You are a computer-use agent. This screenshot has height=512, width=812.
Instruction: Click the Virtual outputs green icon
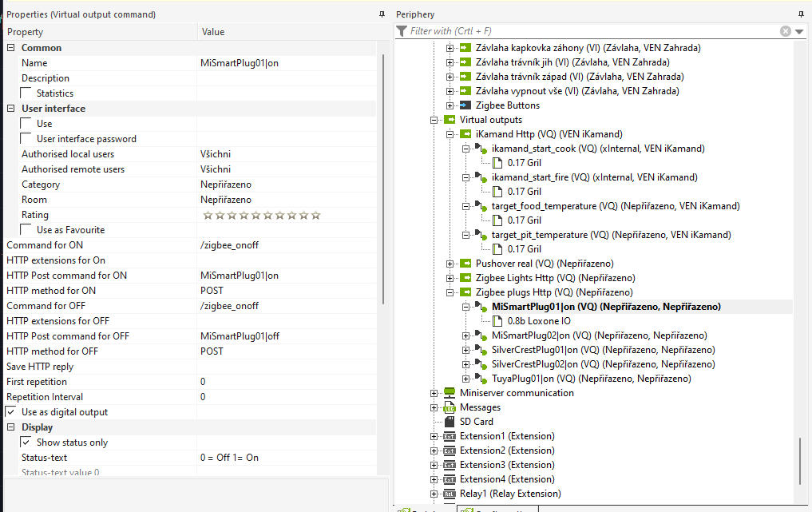point(450,120)
